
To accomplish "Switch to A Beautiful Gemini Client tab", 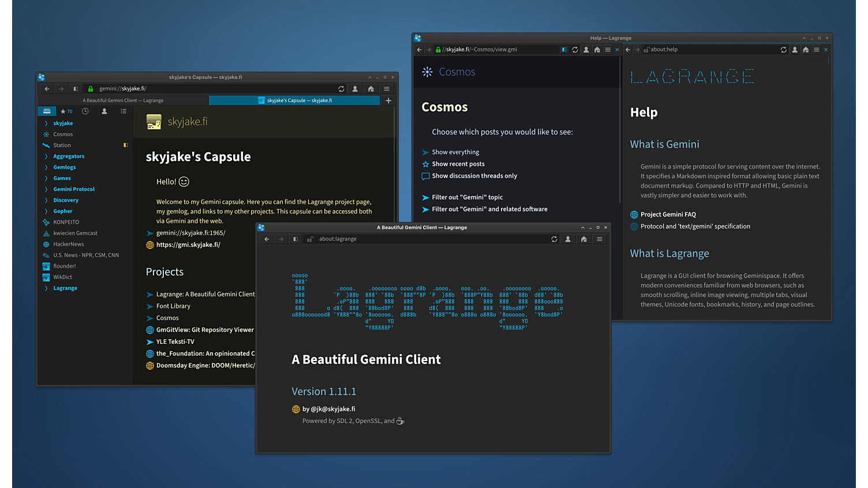I will coord(123,100).
